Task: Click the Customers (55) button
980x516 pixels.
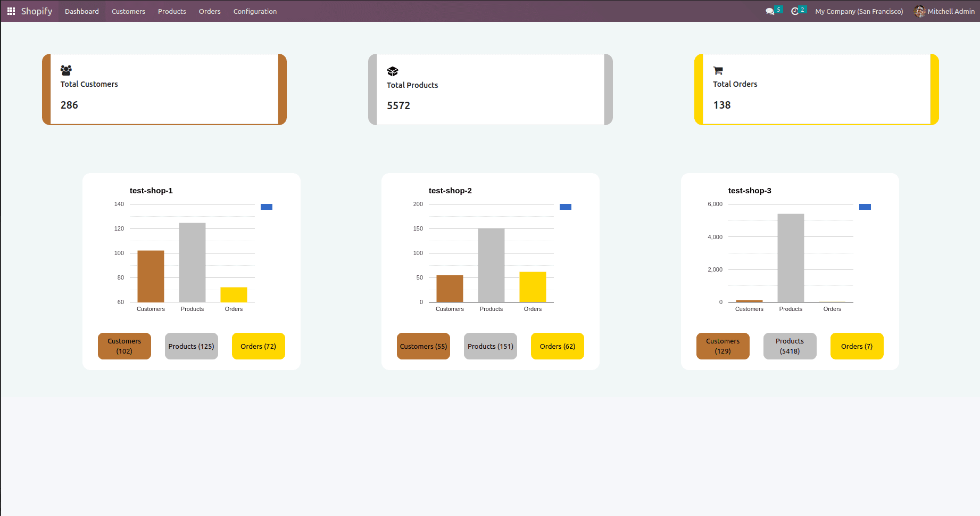Action: tap(423, 346)
